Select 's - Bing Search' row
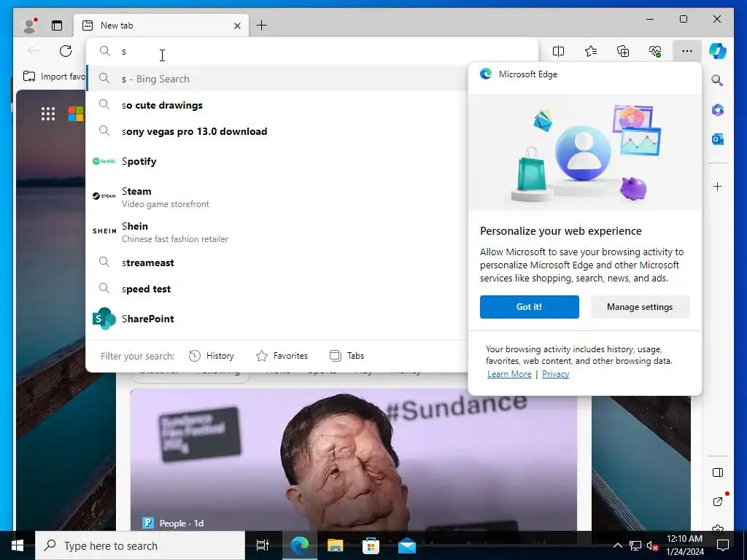The height and width of the screenshot is (560, 747). point(276,79)
